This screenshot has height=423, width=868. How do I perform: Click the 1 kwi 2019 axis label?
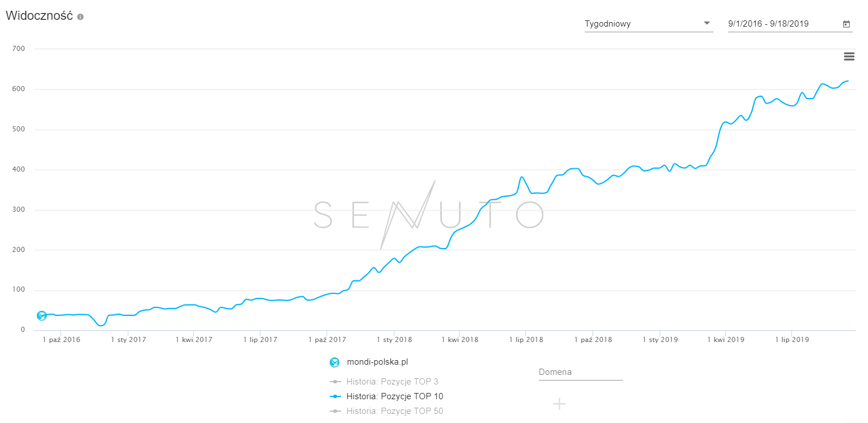(x=726, y=340)
